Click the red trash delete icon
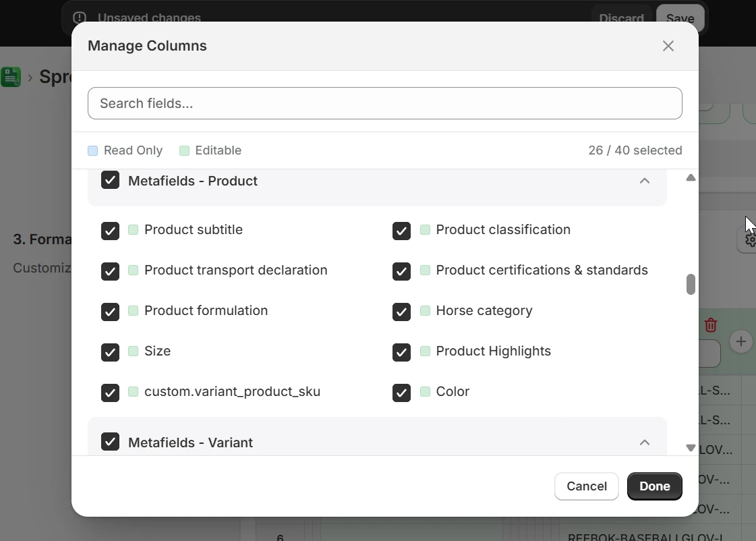 pyautogui.click(x=710, y=325)
